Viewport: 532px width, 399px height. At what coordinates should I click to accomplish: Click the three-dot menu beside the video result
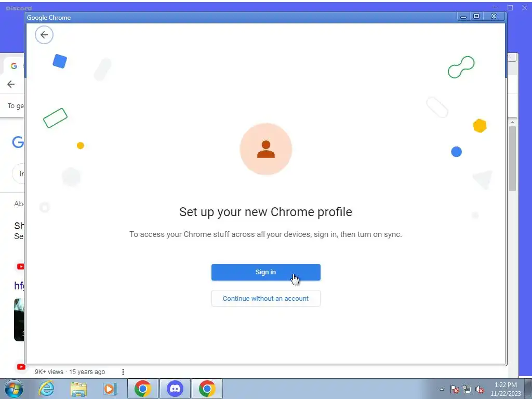pos(123,372)
